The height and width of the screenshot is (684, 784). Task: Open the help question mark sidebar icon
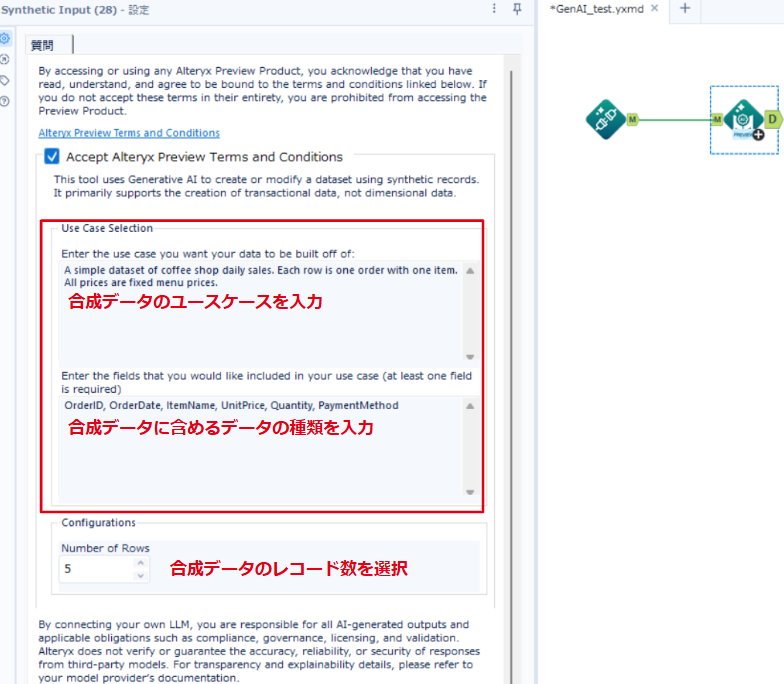click(5, 102)
